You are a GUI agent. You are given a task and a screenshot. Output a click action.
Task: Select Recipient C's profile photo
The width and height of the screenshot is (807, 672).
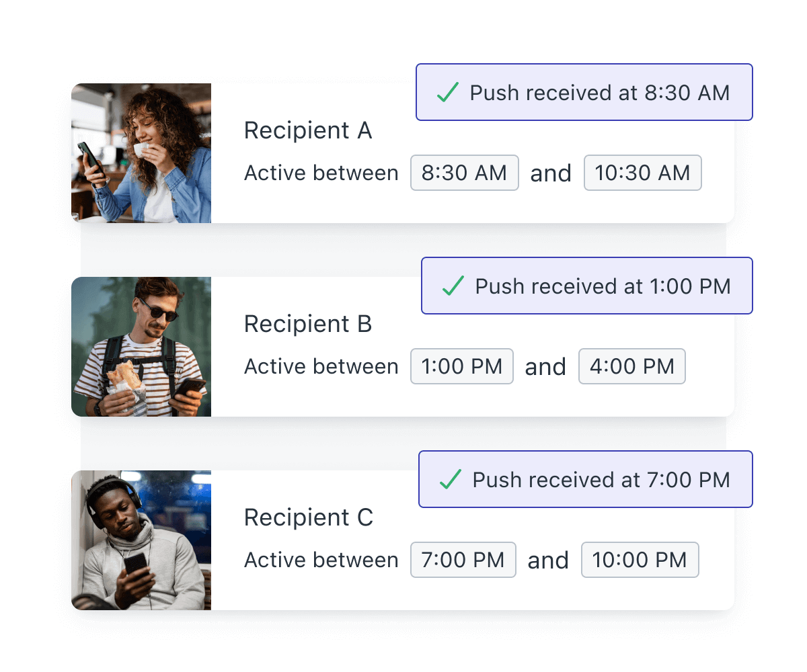141,540
